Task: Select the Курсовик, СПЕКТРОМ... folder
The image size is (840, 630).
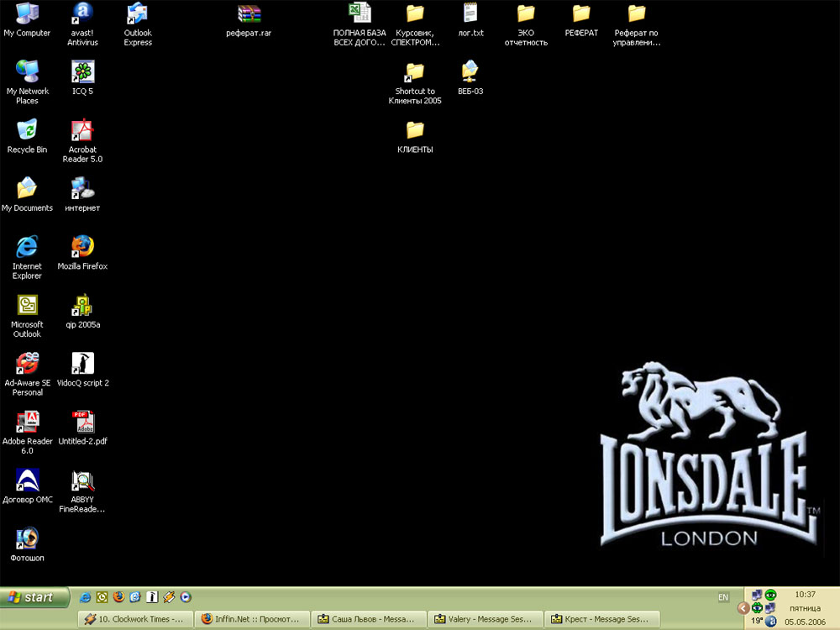Action: point(415,24)
